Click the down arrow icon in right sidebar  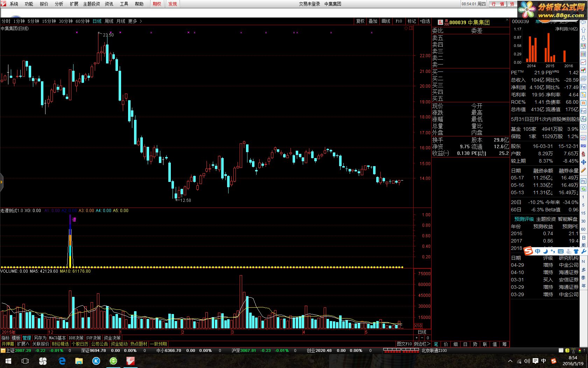point(583,38)
